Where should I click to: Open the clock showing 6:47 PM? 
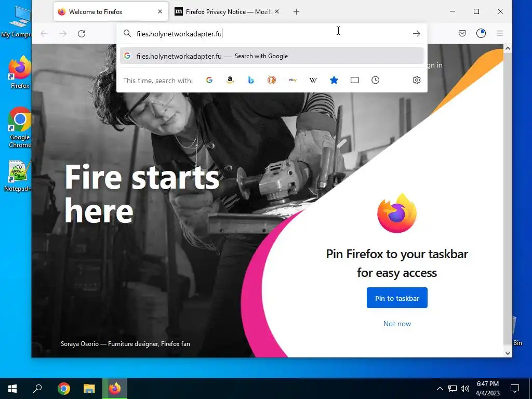487,389
